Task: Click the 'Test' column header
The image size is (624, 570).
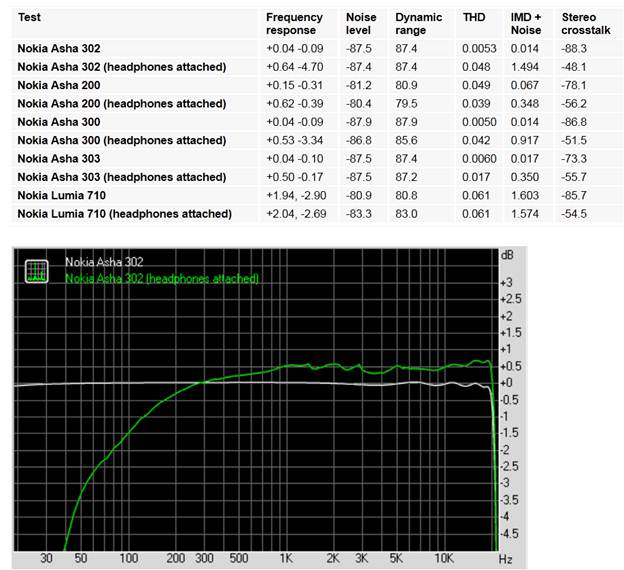Action: coord(29,17)
